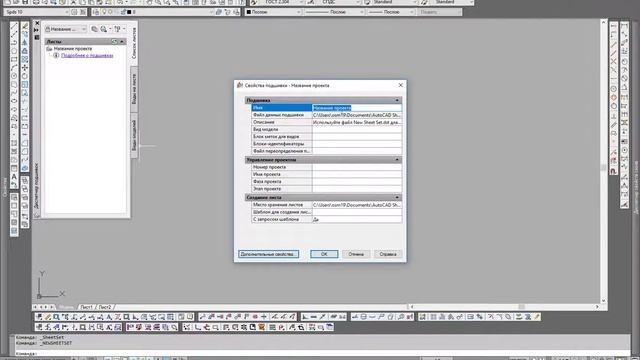Activate orange Quadrant object snap icon
This screenshot has height=360, width=640.
coord(613,98)
